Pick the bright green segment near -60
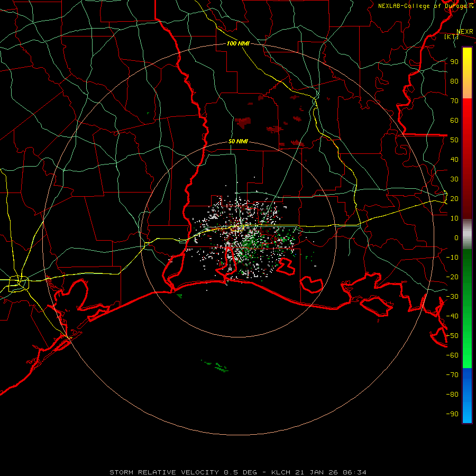 tap(467, 355)
